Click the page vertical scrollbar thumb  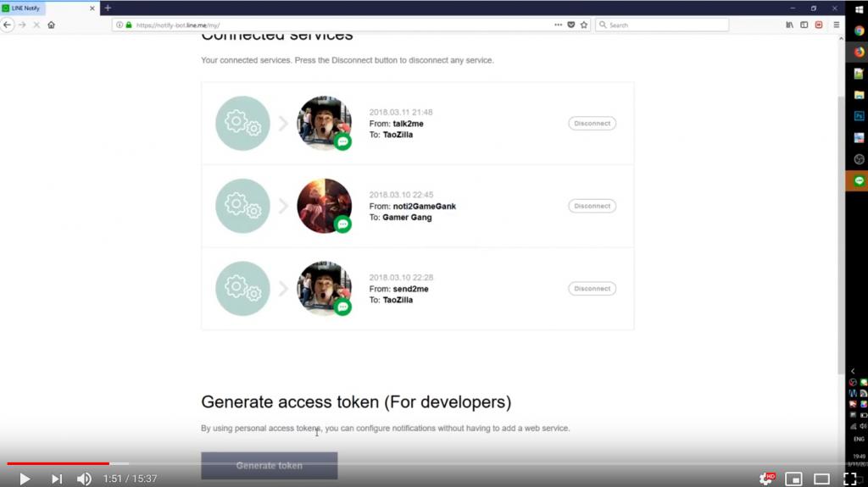click(841, 235)
